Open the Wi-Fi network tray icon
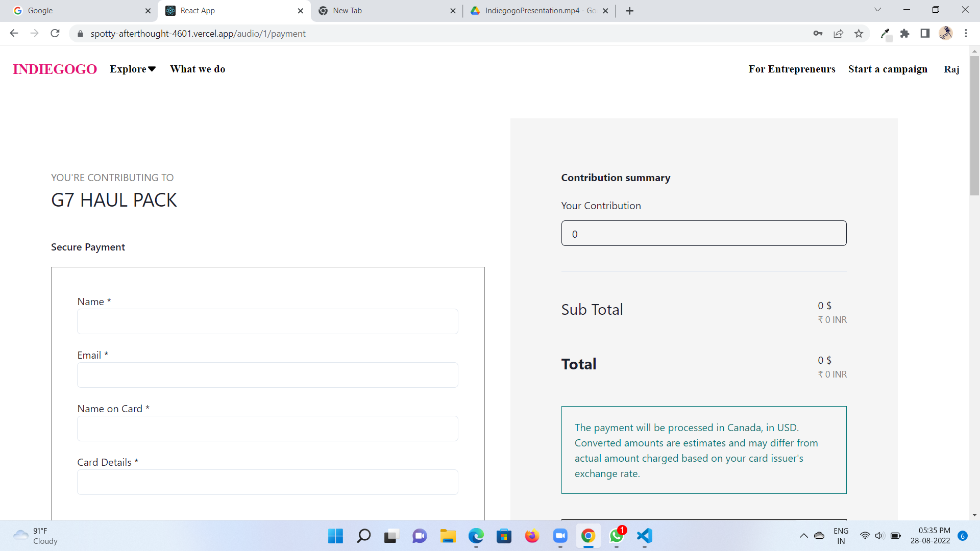This screenshot has width=980, height=551. [865, 536]
